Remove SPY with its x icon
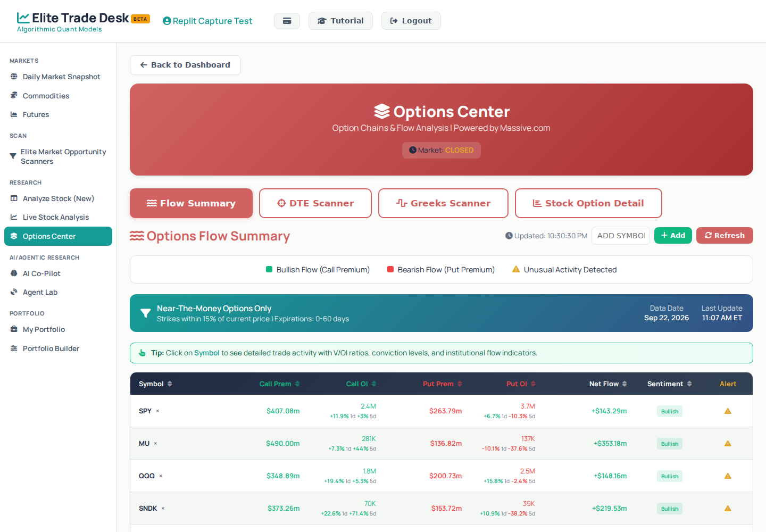 tap(157, 411)
